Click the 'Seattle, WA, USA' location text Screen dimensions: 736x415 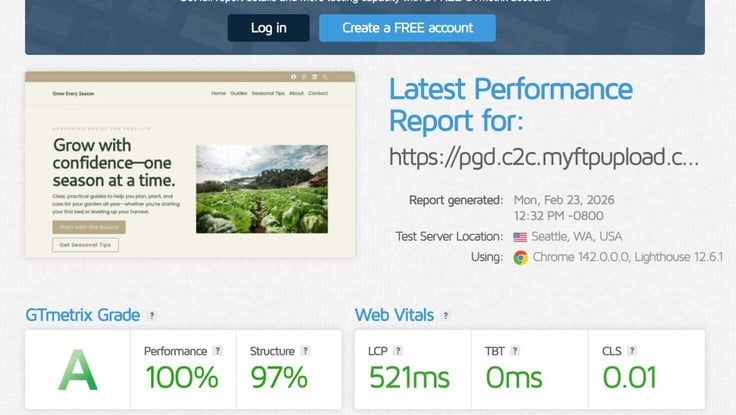pos(576,237)
